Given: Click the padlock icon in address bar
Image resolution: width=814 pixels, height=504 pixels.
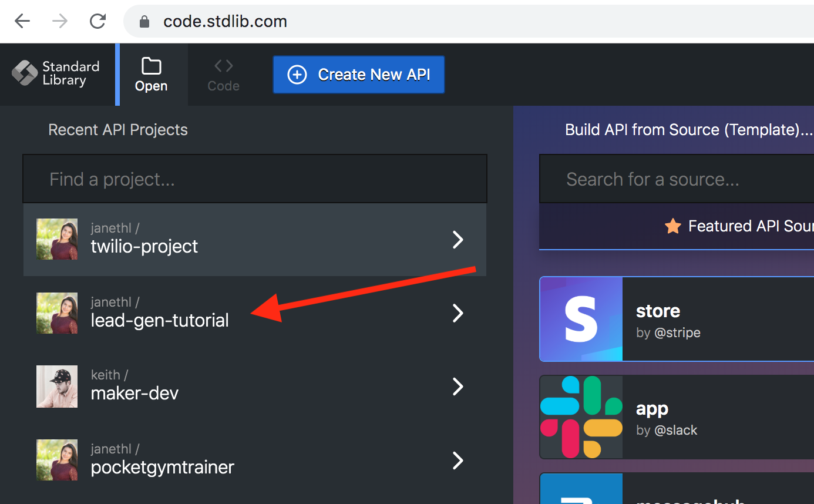Looking at the screenshot, I should coord(144,22).
